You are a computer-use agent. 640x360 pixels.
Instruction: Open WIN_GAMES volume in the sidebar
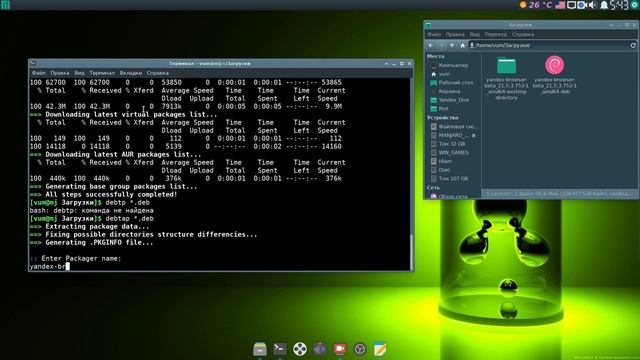(453, 153)
